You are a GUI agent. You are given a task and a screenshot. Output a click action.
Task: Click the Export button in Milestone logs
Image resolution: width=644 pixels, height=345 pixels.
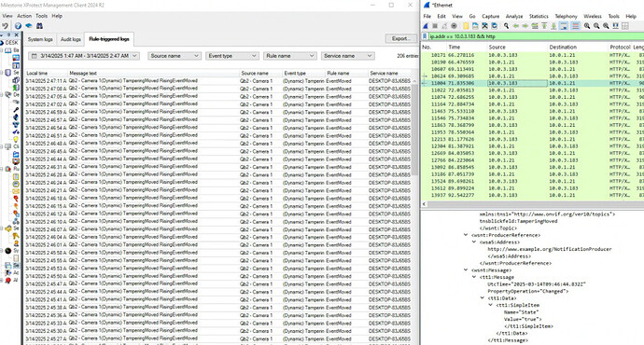tap(400, 38)
